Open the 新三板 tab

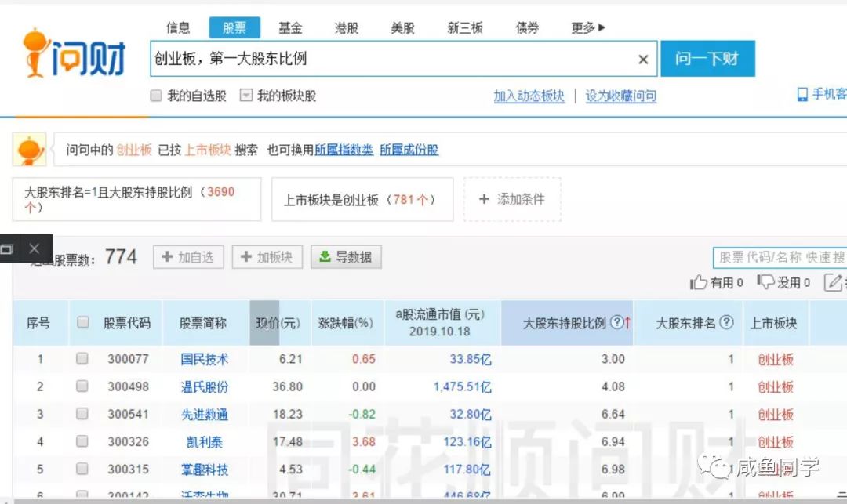tap(465, 27)
